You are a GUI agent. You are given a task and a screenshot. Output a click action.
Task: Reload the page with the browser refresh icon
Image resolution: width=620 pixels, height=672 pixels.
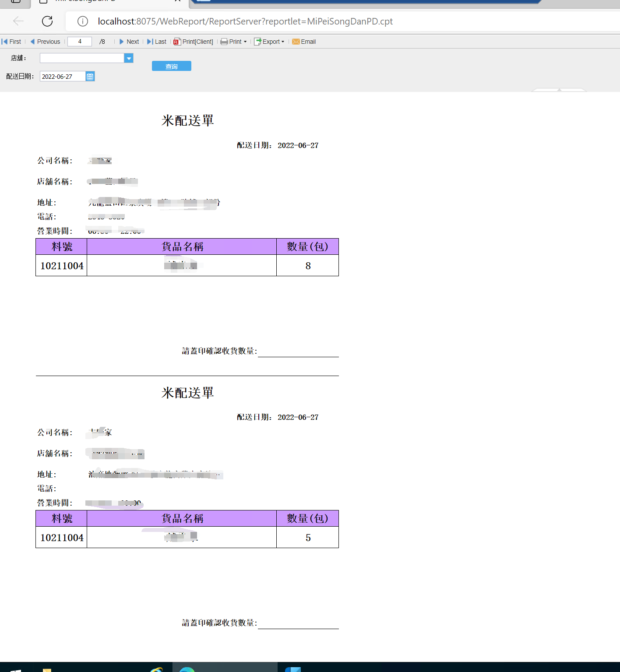[47, 21]
